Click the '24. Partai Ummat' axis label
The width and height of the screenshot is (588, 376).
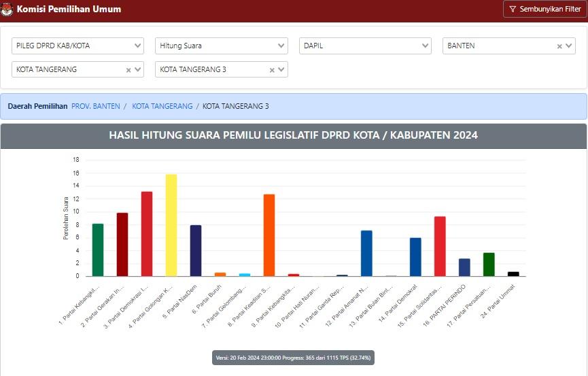pyautogui.click(x=498, y=301)
